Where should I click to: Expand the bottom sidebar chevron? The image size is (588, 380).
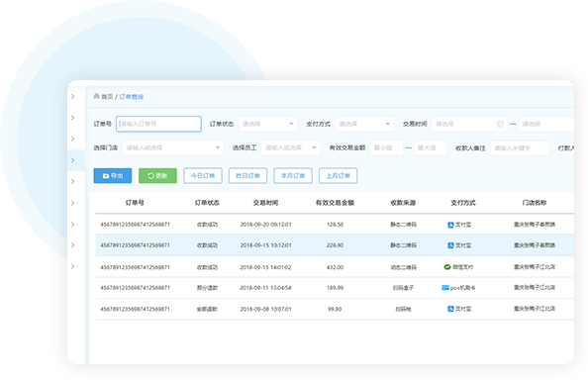click(x=72, y=266)
